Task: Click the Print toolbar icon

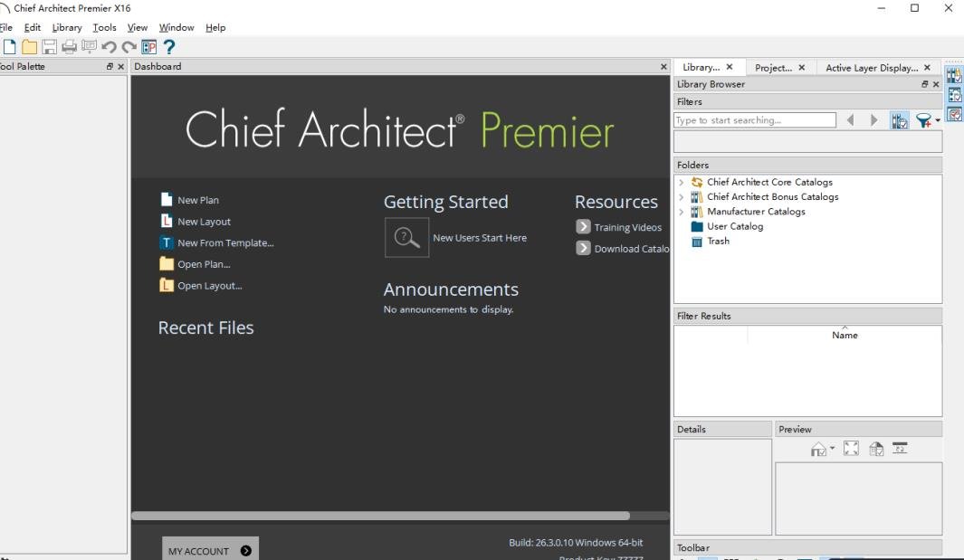Action: (x=70, y=47)
